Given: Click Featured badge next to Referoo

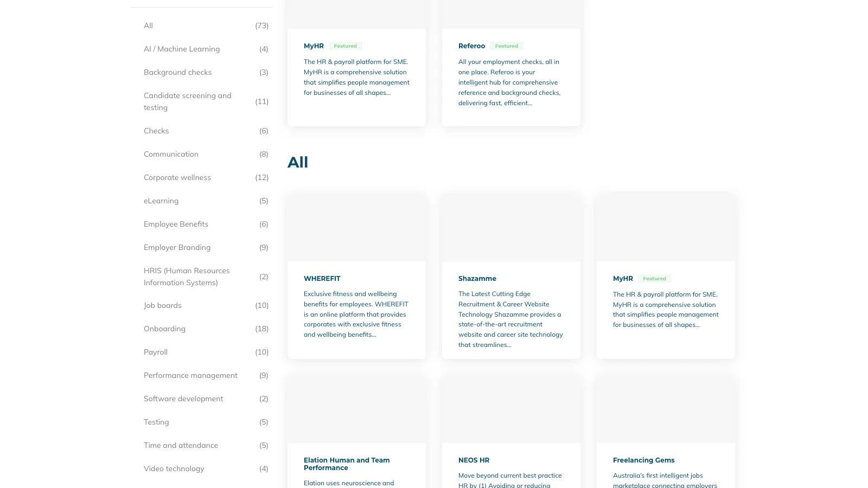Looking at the screenshot, I should point(507,46).
